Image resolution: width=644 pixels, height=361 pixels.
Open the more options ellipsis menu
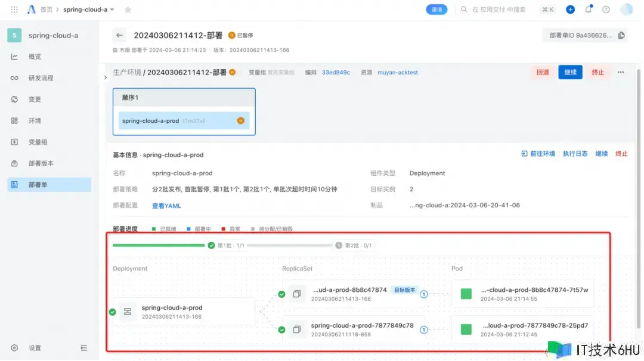[621, 72]
